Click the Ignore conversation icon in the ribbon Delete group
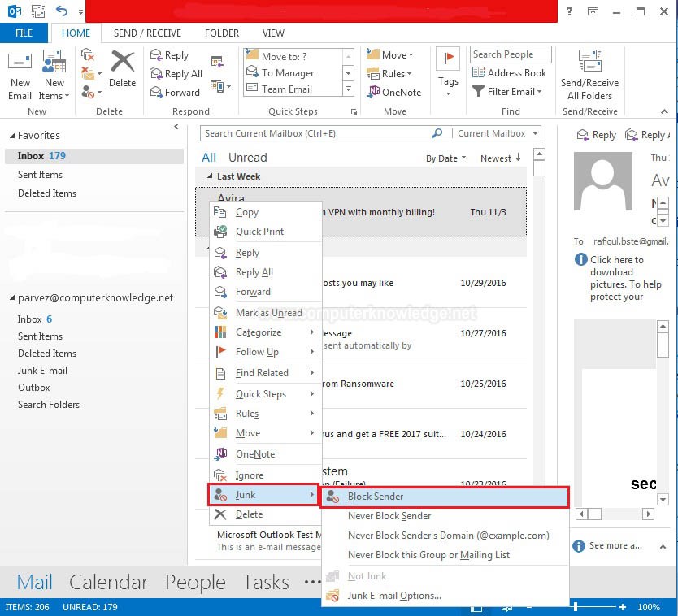 [x=88, y=54]
